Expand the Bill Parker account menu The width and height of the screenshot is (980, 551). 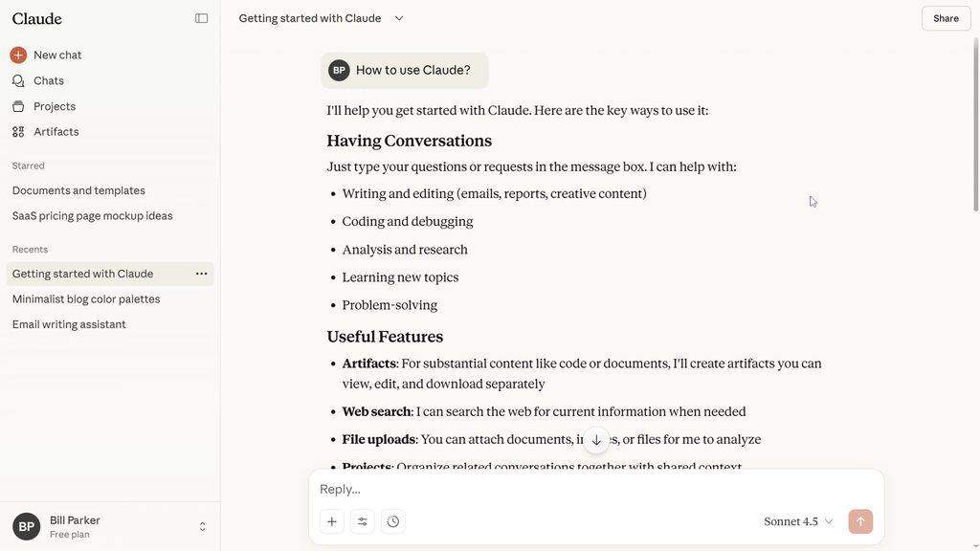(x=202, y=527)
